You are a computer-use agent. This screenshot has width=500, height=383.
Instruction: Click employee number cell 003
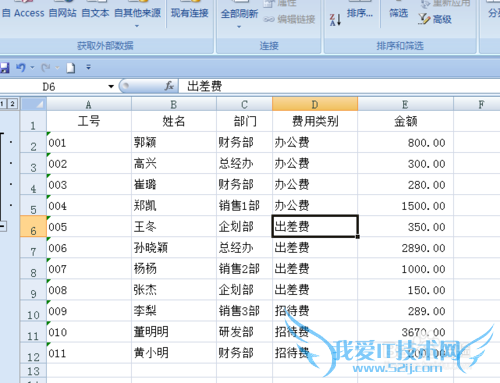(x=89, y=184)
